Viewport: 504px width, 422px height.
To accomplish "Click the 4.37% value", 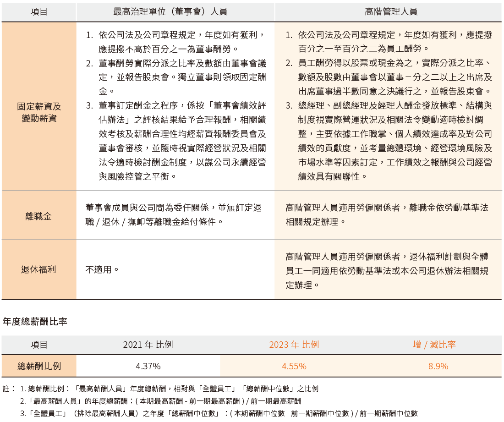I will pyautogui.click(x=148, y=366).
